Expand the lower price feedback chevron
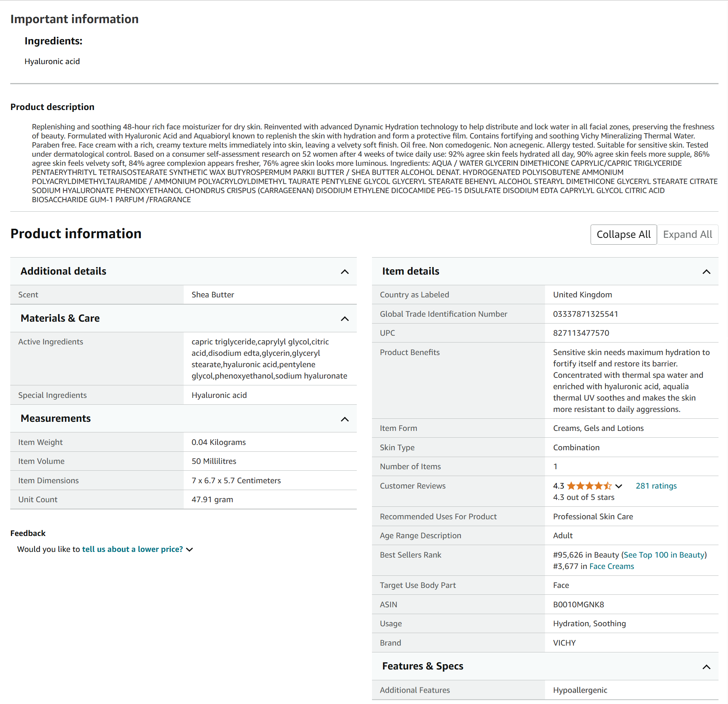The image size is (728, 704). (190, 550)
